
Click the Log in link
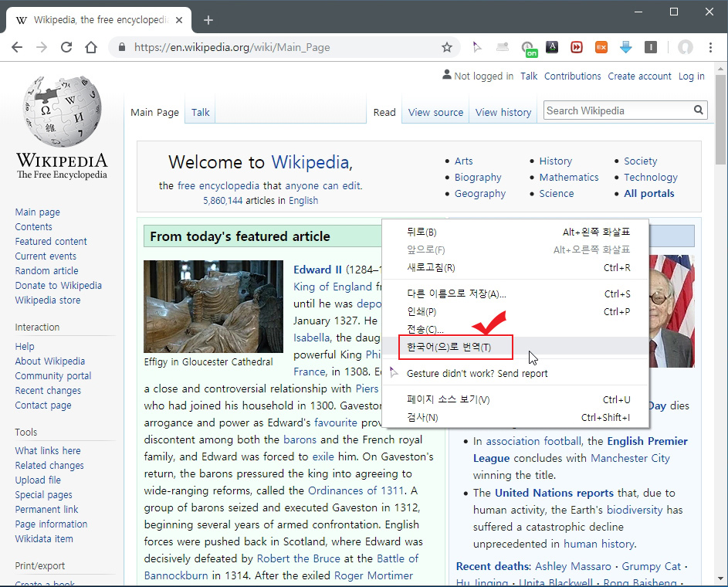[x=691, y=76]
